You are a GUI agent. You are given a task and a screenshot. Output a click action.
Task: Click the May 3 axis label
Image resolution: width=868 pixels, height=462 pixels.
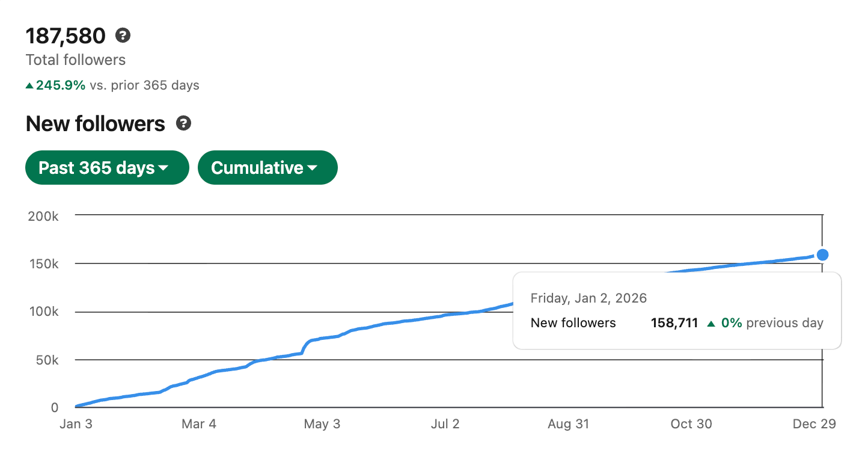coord(322,424)
